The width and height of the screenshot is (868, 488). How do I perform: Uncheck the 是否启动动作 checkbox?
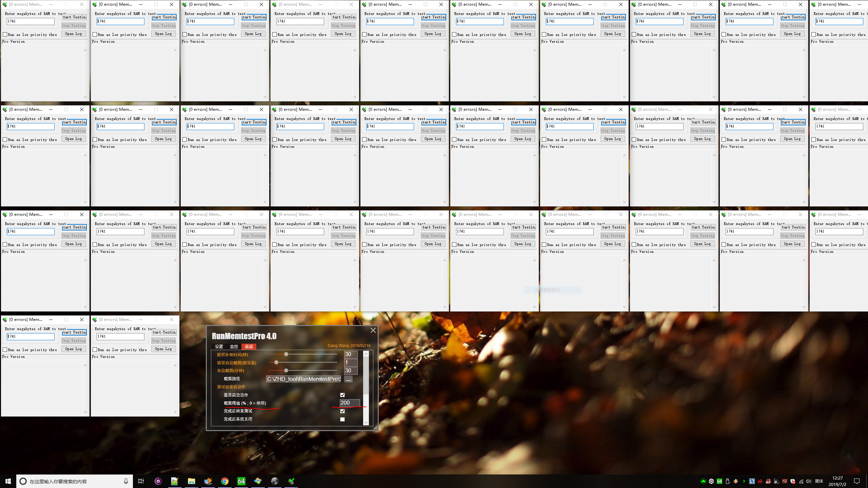342,395
